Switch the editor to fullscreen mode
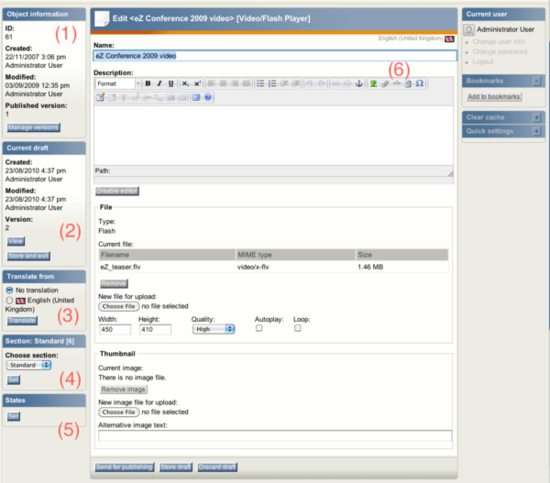 point(196,98)
